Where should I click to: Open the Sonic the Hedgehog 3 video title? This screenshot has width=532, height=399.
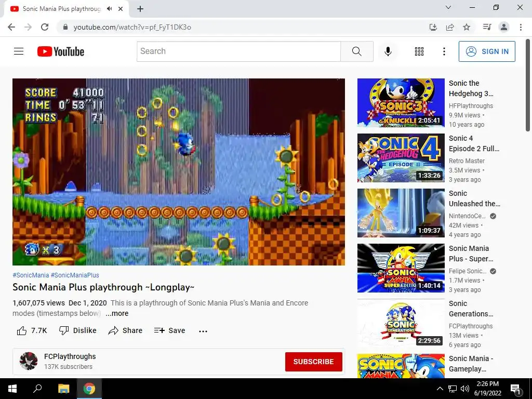(471, 88)
